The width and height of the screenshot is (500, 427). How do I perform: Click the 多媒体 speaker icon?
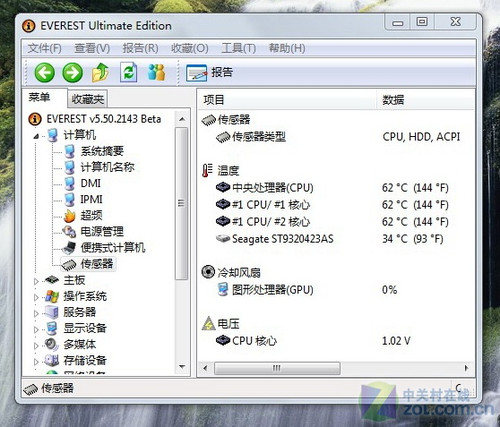pos(52,344)
